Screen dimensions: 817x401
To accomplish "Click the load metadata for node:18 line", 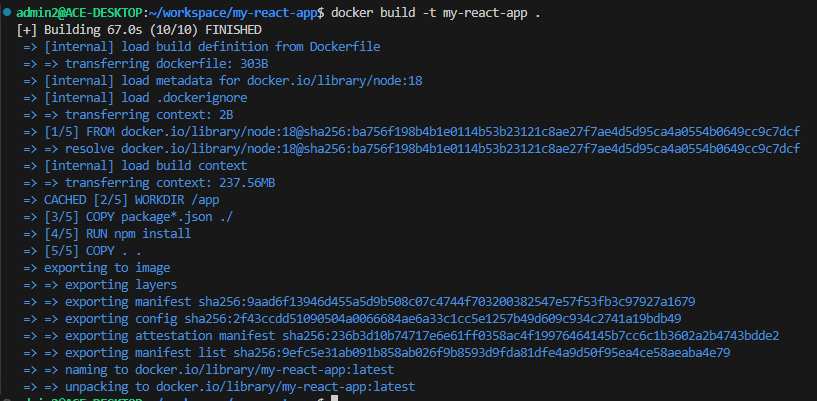I will (x=222, y=81).
